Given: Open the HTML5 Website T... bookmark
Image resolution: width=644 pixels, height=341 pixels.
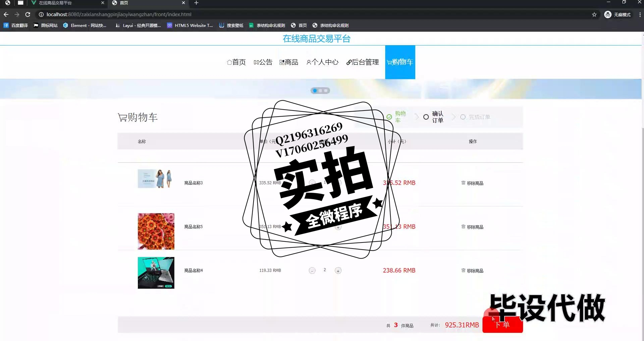Looking at the screenshot, I should pos(190,25).
